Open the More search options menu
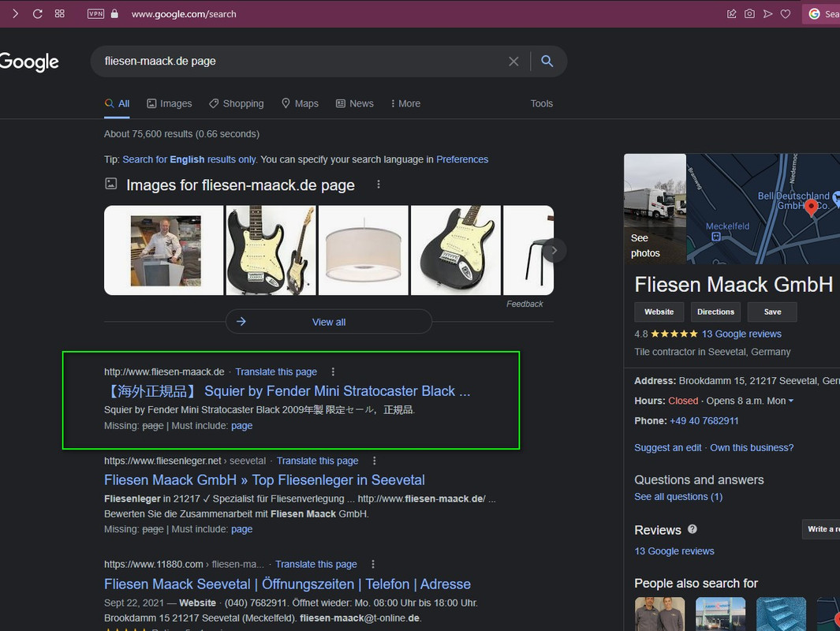This screenshot has width=840, height=631. tap(405, 103)
